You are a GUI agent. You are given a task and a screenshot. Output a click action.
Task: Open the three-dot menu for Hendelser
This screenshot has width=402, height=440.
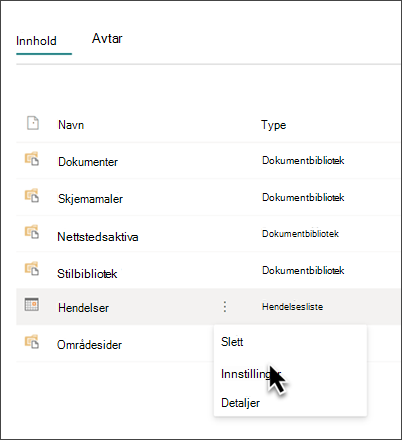[225, 307]
